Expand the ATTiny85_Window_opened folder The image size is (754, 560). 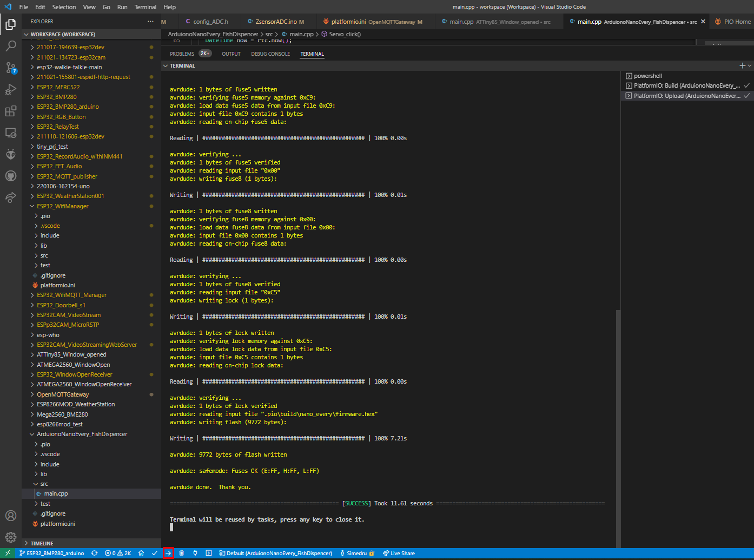(91, 354)
